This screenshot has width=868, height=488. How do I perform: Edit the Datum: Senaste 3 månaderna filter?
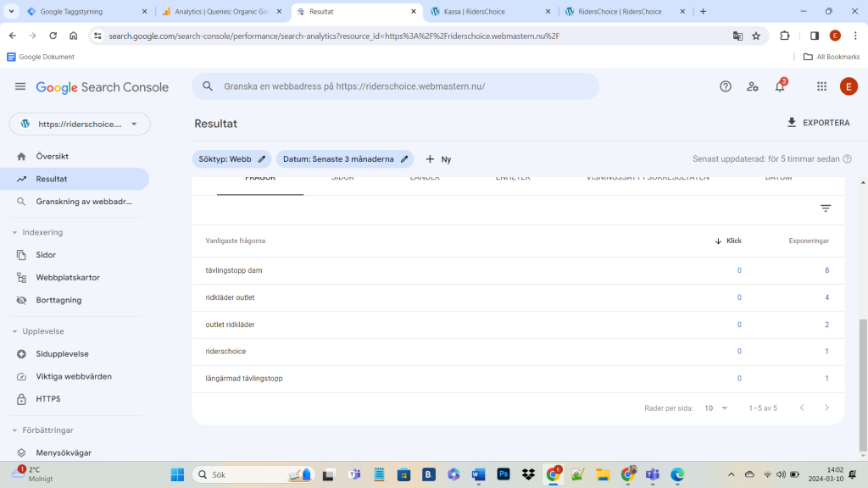click(345, 159)
